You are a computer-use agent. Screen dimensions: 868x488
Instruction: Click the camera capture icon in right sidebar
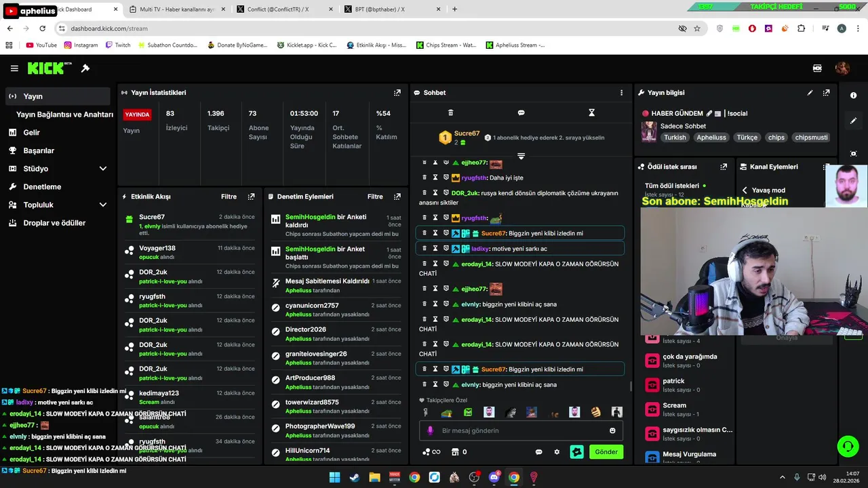tap(853, 154)
